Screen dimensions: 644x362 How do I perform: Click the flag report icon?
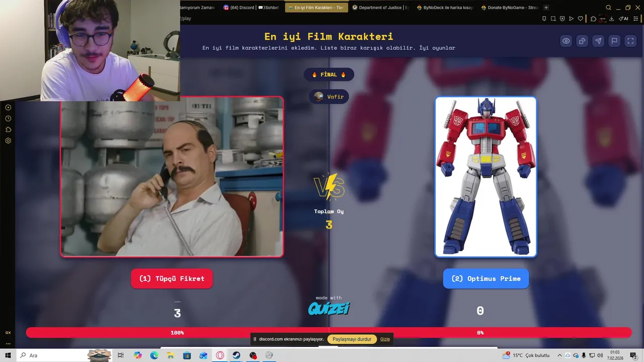tap(614, 41)
